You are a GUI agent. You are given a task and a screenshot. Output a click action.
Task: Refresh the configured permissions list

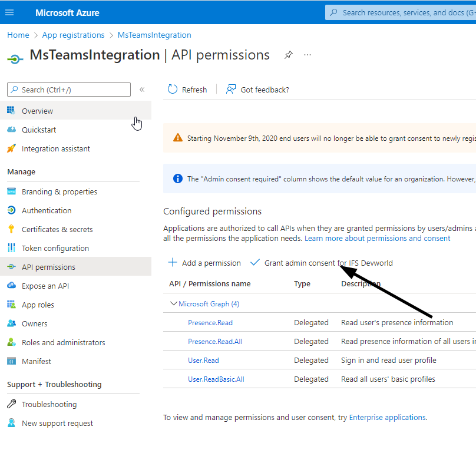coord(187,89)
